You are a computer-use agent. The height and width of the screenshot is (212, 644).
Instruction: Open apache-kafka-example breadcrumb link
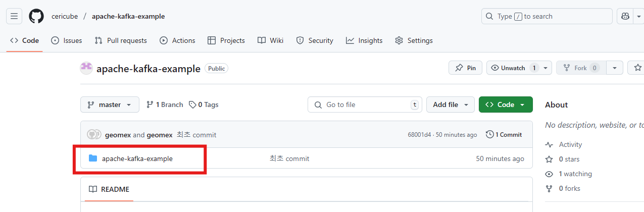tap(128, 16)
